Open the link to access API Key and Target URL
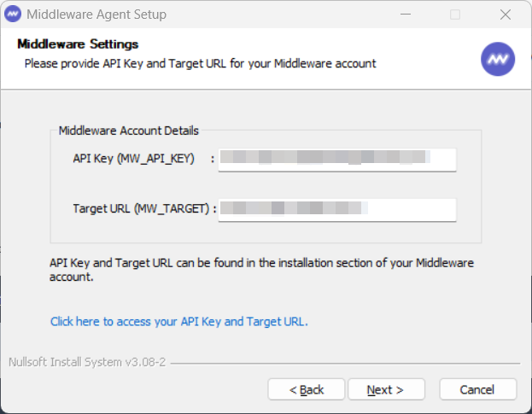The image size is (532, 414). [178, 322]
